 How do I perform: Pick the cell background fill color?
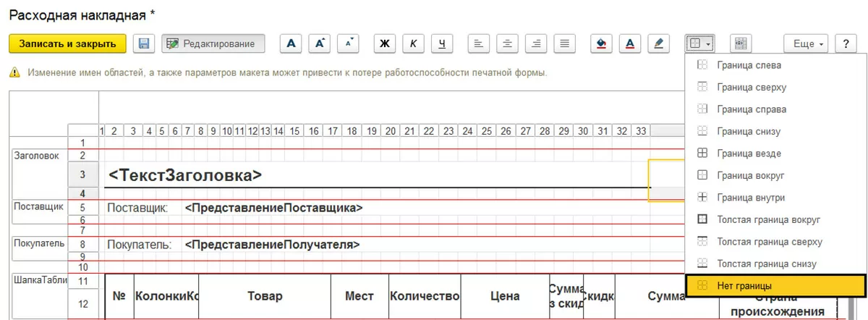601,43
